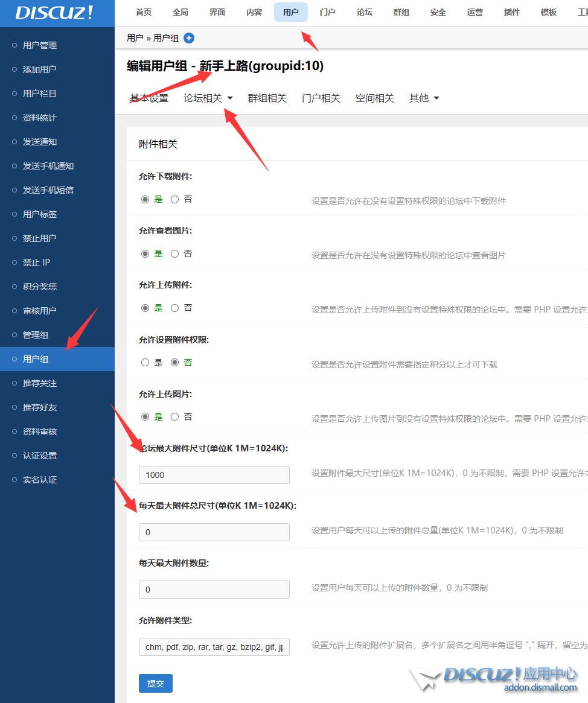
Task: Click the blue plus icon beside 用户组 breadcrumb
Action: [x=189, y=38]
